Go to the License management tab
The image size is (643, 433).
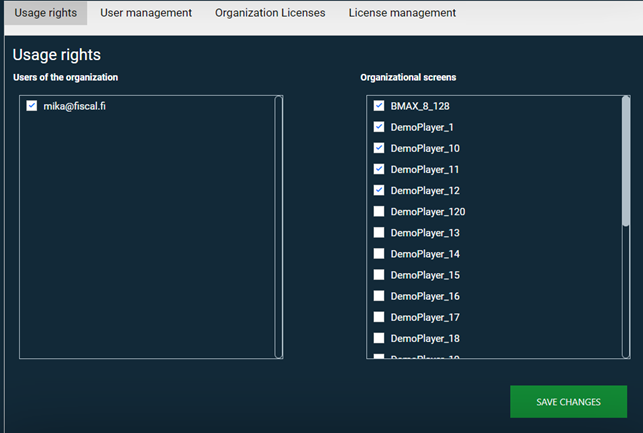click(x=402, y=13)
